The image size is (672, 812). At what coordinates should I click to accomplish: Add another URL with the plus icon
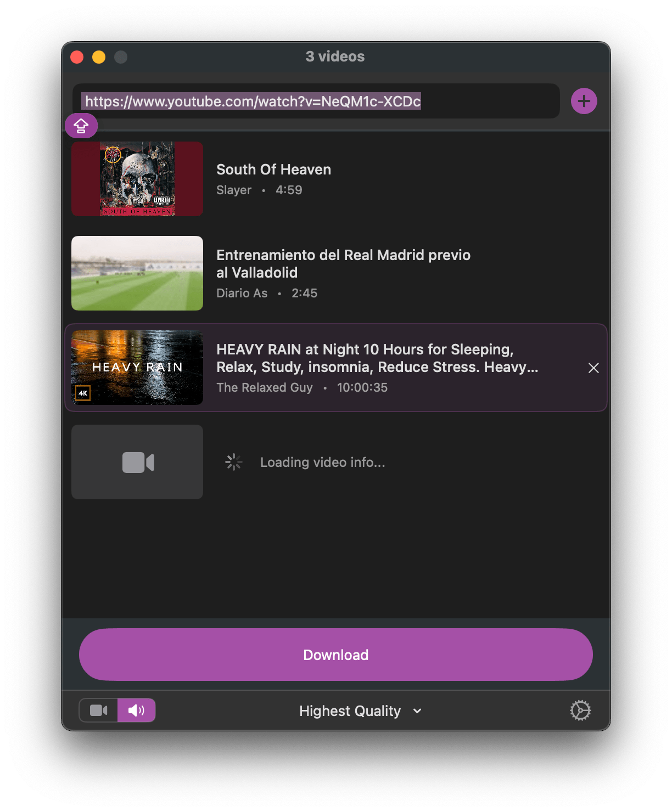pyautogui.click(x=584, y=101)
